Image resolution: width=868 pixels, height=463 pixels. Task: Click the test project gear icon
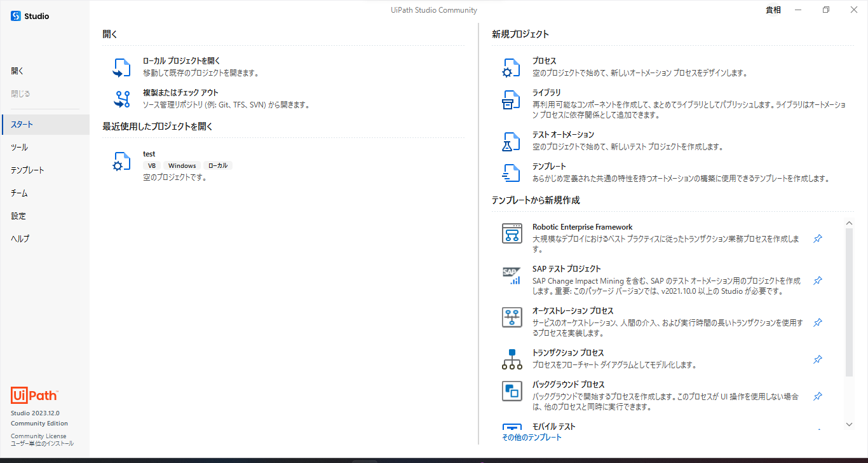(122, 161)
